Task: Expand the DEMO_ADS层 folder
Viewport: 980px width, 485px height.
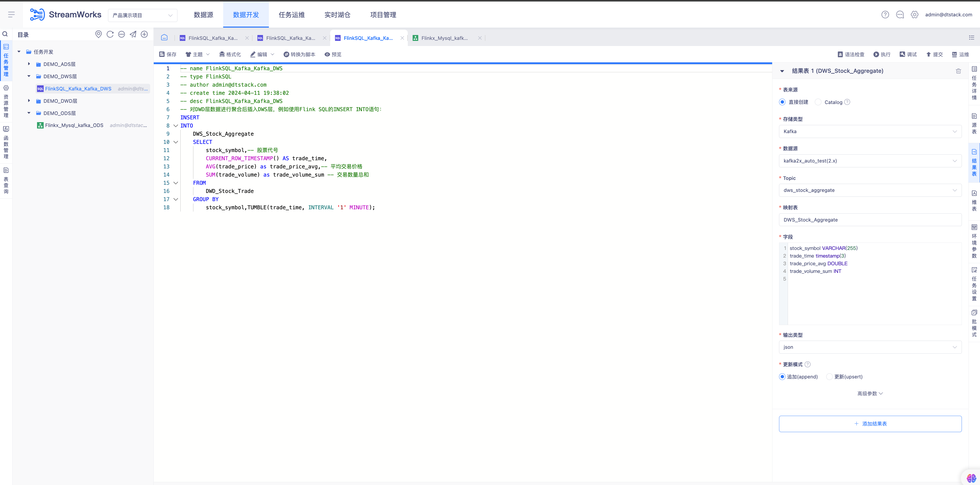Action: coord(29,64)
